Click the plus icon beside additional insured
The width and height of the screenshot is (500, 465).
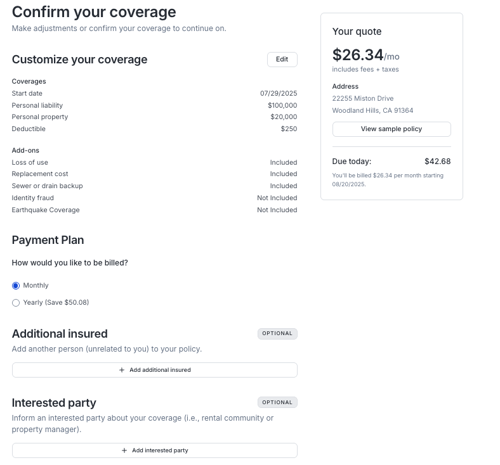tap(122, 370)
